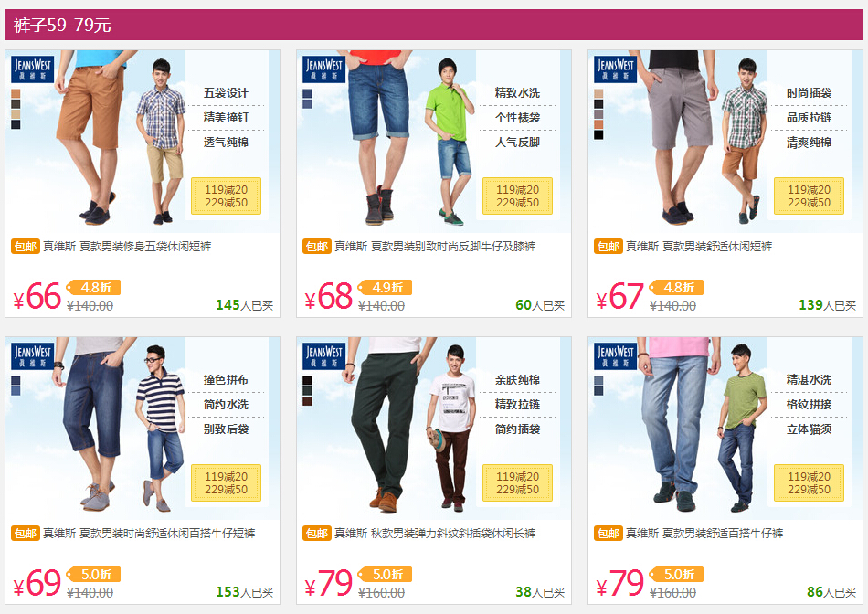Pick the black color swatch on the gray shorts product
This screenshot has height=614, width=868.
coord(598,134)
